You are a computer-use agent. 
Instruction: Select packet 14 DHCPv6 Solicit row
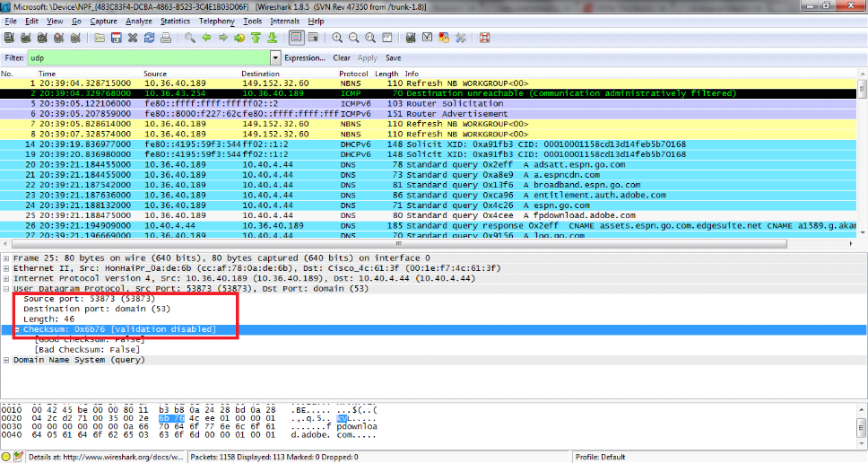(429, 144)
